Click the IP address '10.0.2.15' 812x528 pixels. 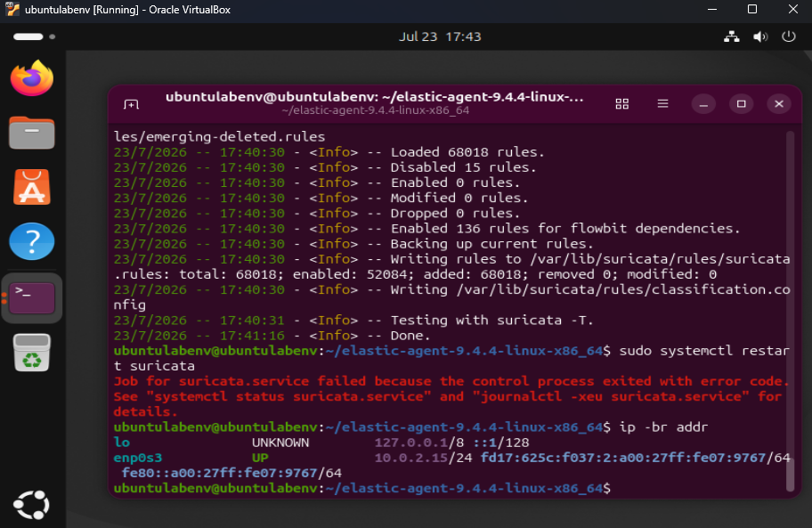pos(410,458)
